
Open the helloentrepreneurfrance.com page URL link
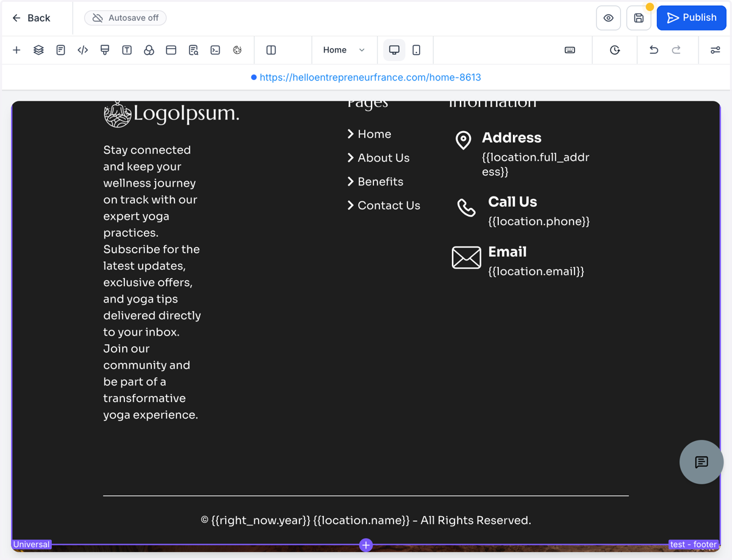370,77
